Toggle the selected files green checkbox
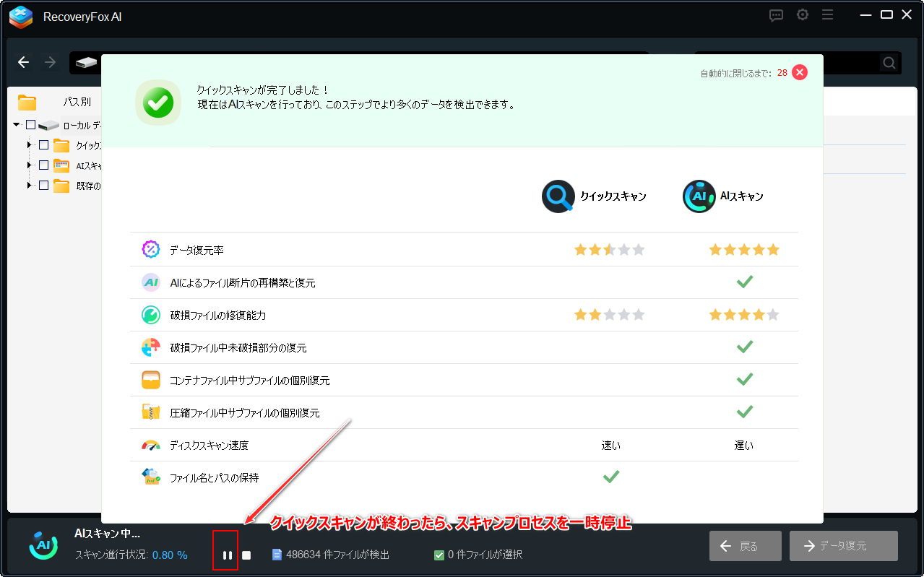Viewport: 924px width, 577px height. pos(439,555)
